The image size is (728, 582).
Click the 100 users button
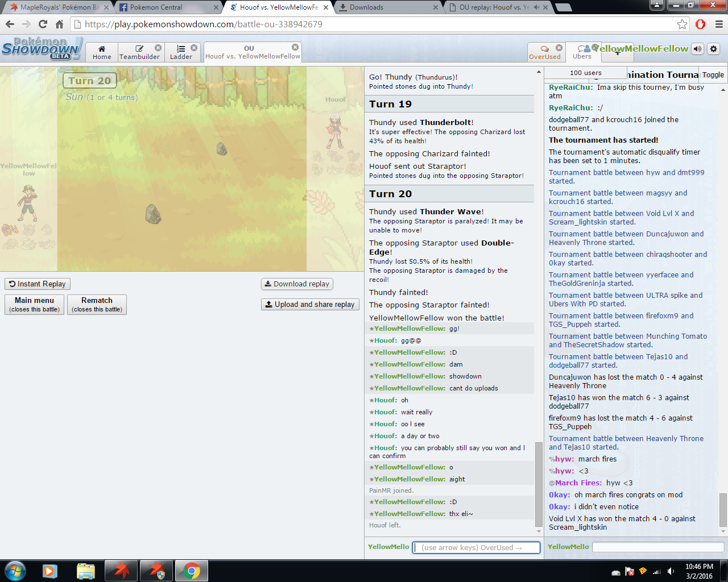586,73
